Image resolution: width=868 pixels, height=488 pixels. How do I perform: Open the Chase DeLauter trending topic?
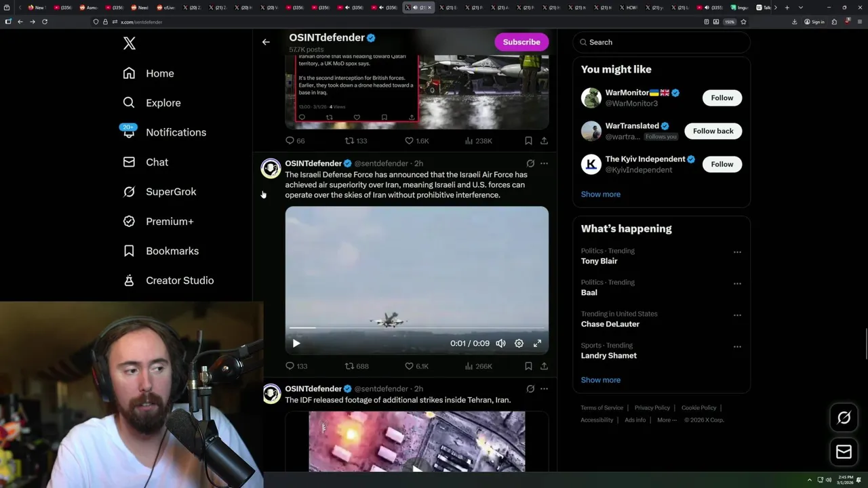[610, 324]
